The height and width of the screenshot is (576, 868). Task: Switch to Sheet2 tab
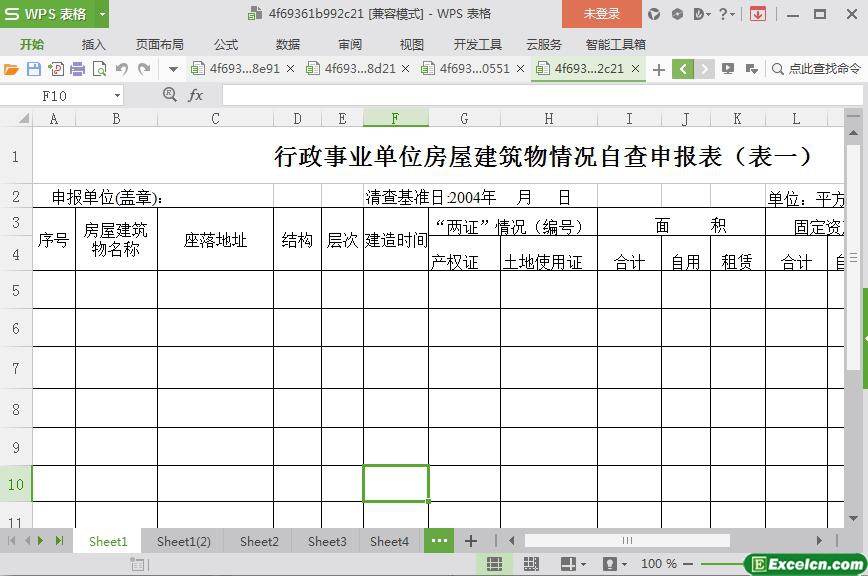coord(259,541)
